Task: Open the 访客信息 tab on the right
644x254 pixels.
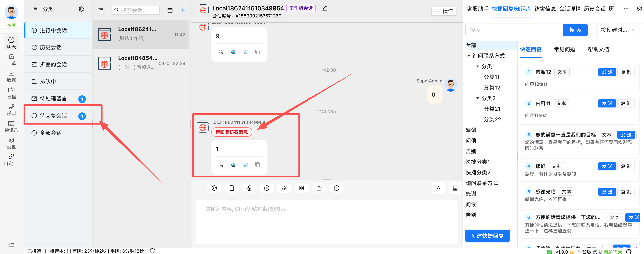Action: pos(545,8)
